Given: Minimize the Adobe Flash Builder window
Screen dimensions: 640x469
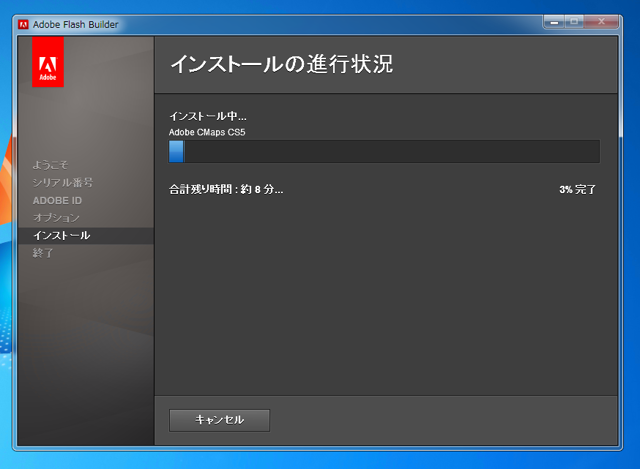Looking at the screenshot, I should tap(554, 22).
